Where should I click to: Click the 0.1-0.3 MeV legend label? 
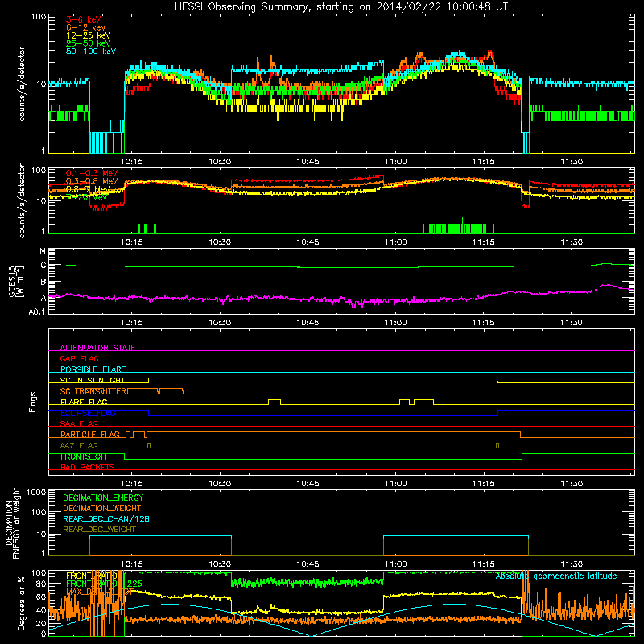tap(92, 173)
